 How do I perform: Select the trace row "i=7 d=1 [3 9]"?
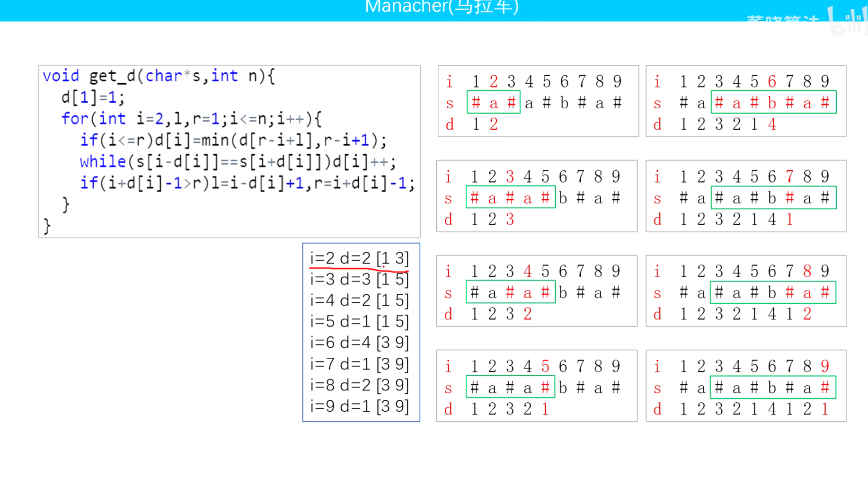point(359,364)
